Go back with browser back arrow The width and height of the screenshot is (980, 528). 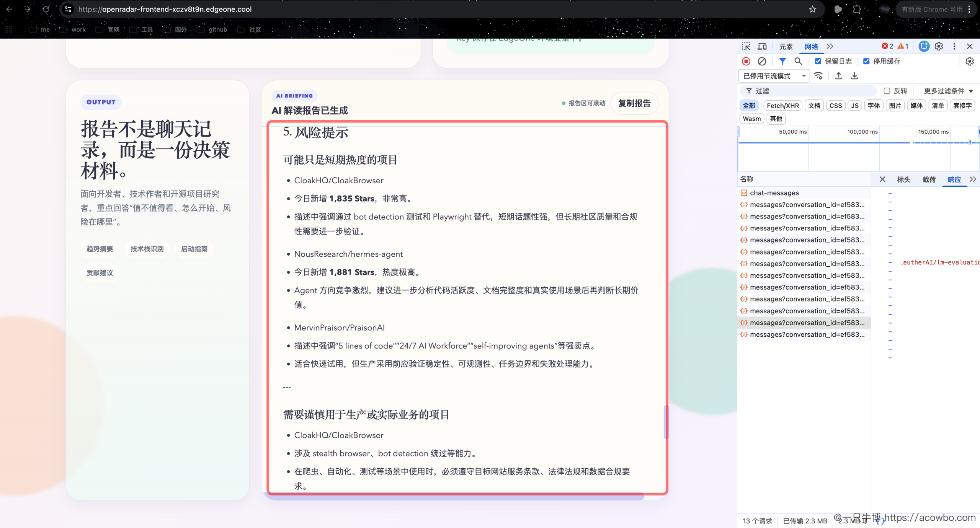coord(9,9)
